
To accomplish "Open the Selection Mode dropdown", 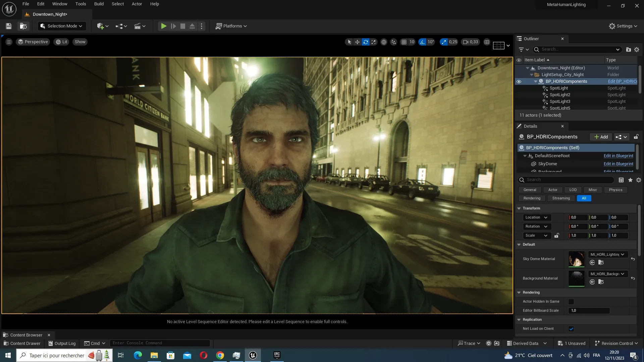I will pos(62,26).
